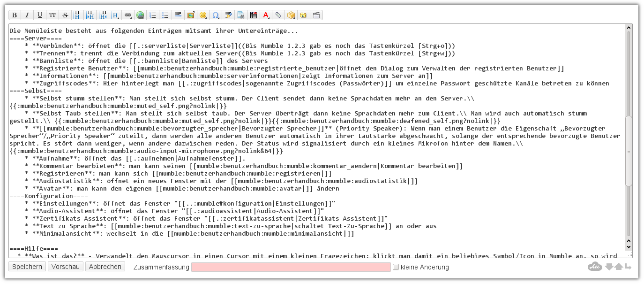Insert an internal link

coord(128,15)
